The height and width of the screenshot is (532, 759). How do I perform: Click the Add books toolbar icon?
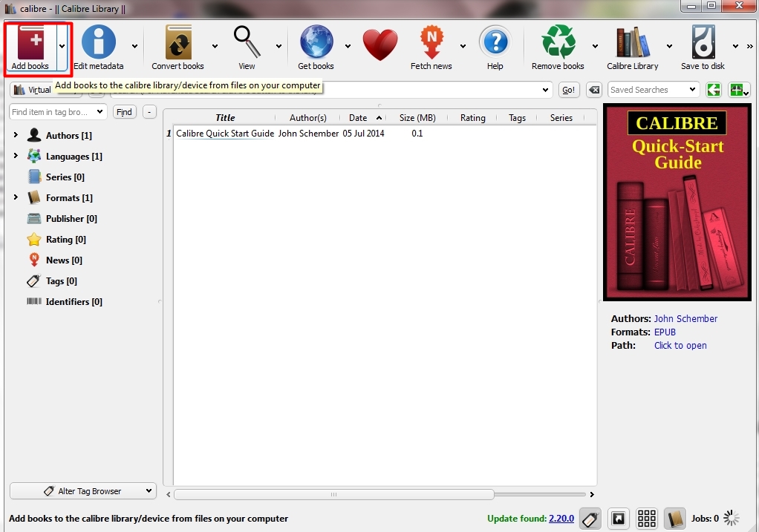(30, 46)
